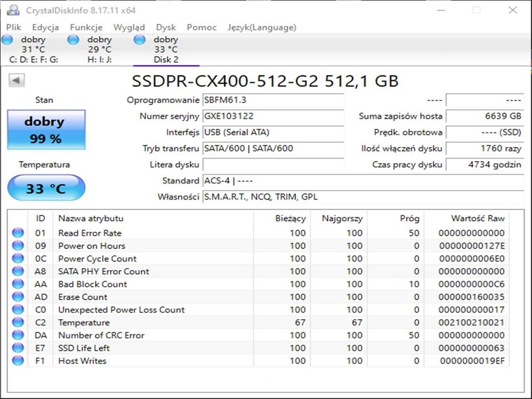
Task: Switch to the C: D: E: F: G: disk tab
Action: [33, 50]
